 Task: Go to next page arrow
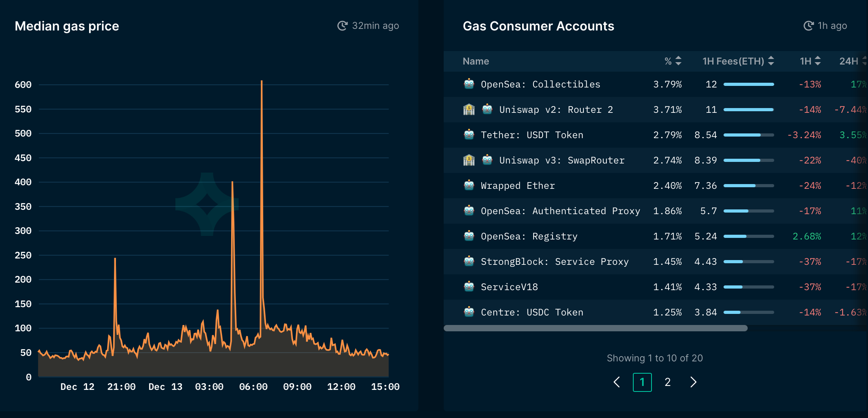click(x=693, y=382)
